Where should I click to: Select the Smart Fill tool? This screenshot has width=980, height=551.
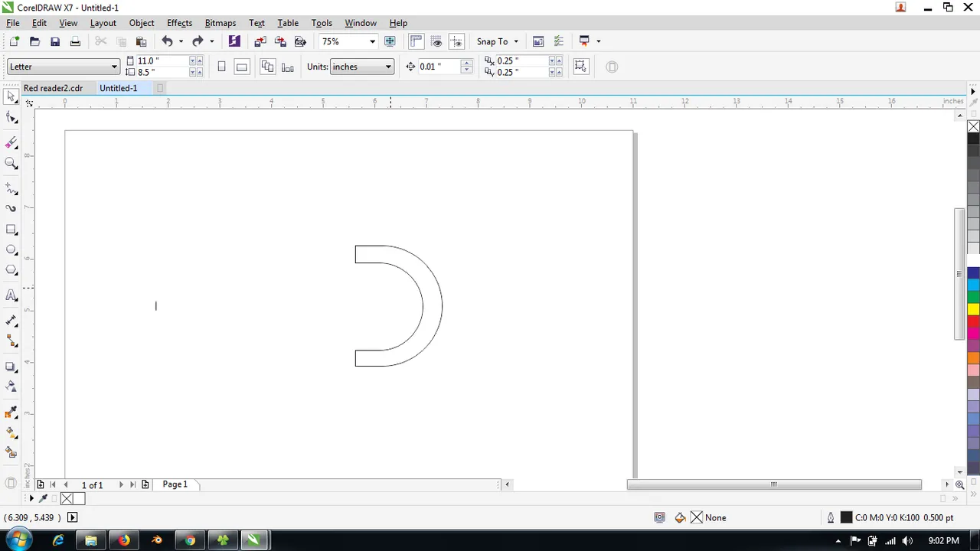click(x=11, y=453)
